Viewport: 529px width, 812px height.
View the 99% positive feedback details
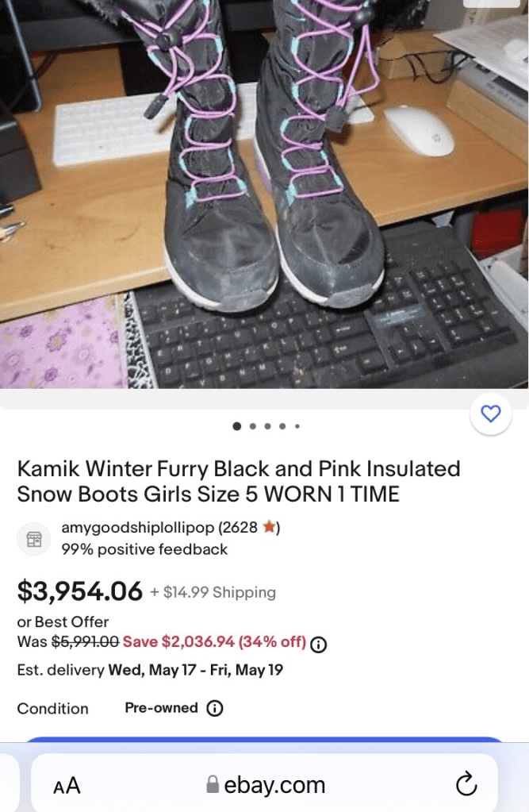point(144,549)
